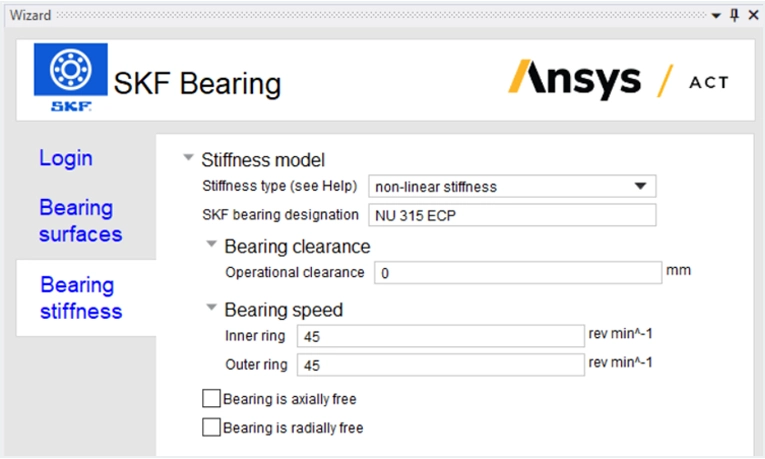Image resolution: width=765 pixels, height=459 pixels.
Task: Pin the Wizard panel with pushpin icon
Action: (x=734, y=15)
